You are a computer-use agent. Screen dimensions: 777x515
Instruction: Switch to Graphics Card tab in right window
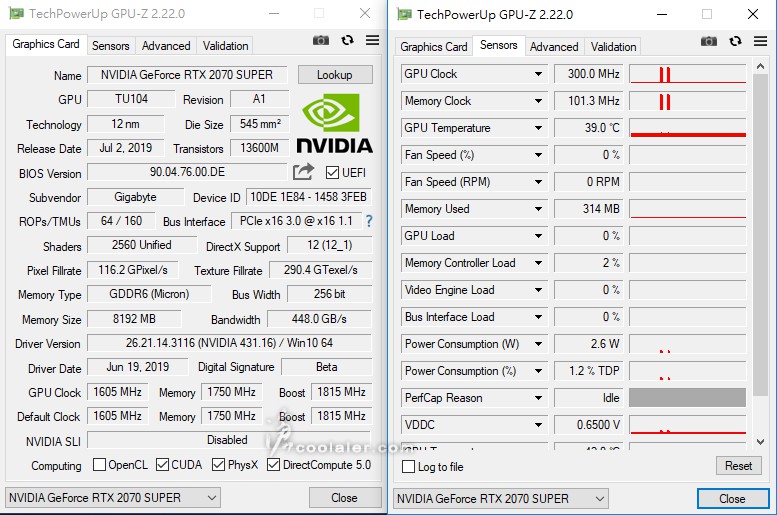(x=434, y=47)
